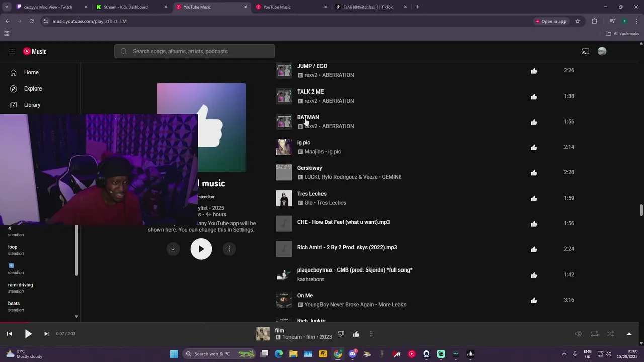The image size is (644, 362).
Task: Toggle like on Gerskiway
Action: [534, 172]
